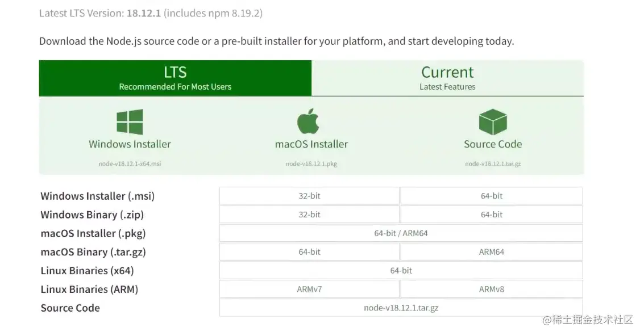Pick ARMv8 Linux Binaries
Screen dimensions: 644x336
tap(492, 289)
